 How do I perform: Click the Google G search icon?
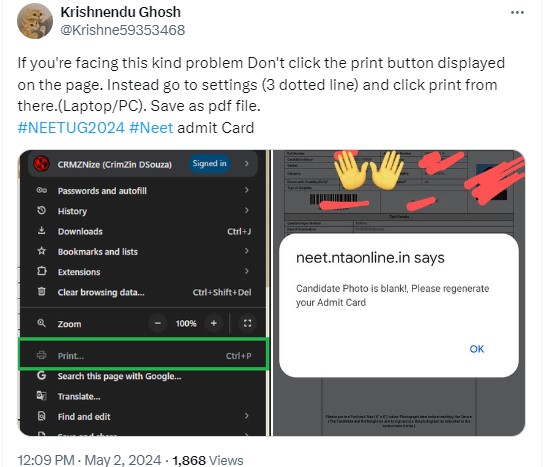pyautogui.click(x=41, y=375)
